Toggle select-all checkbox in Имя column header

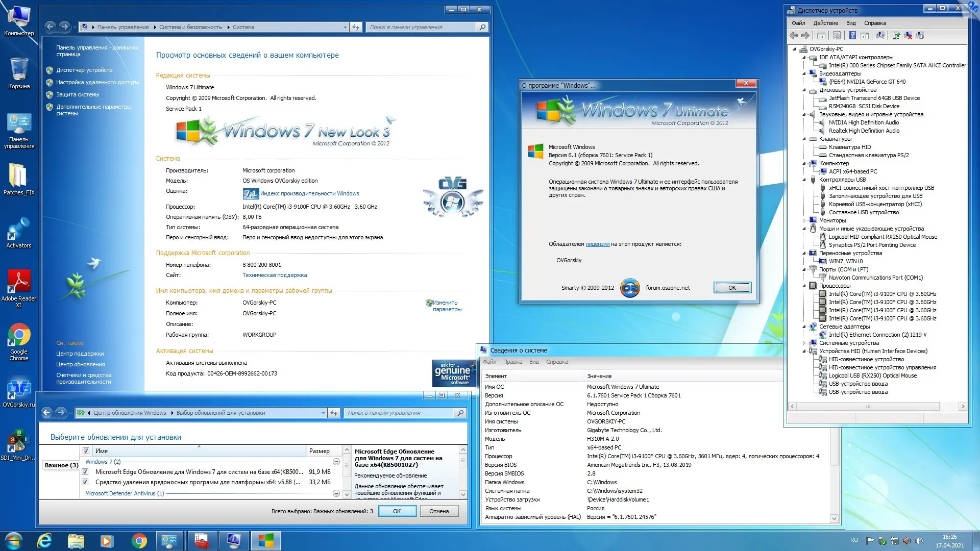pyautogui.click(x=86, y=451)
